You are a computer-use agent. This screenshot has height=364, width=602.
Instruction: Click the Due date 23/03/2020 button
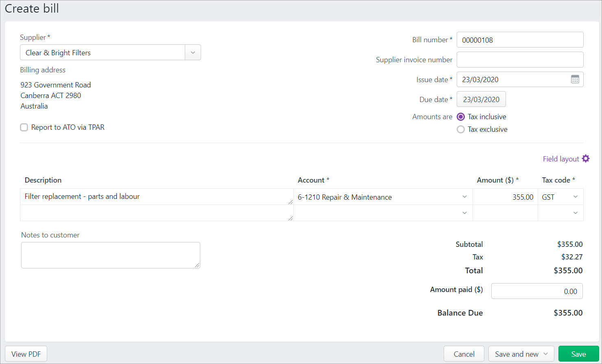(x=481, y=99)
